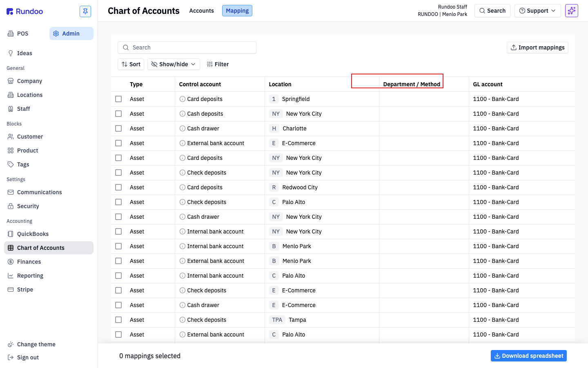Click the Rundoo logo
The height and width of the screenshot is (368, 588).
(25, 11)
